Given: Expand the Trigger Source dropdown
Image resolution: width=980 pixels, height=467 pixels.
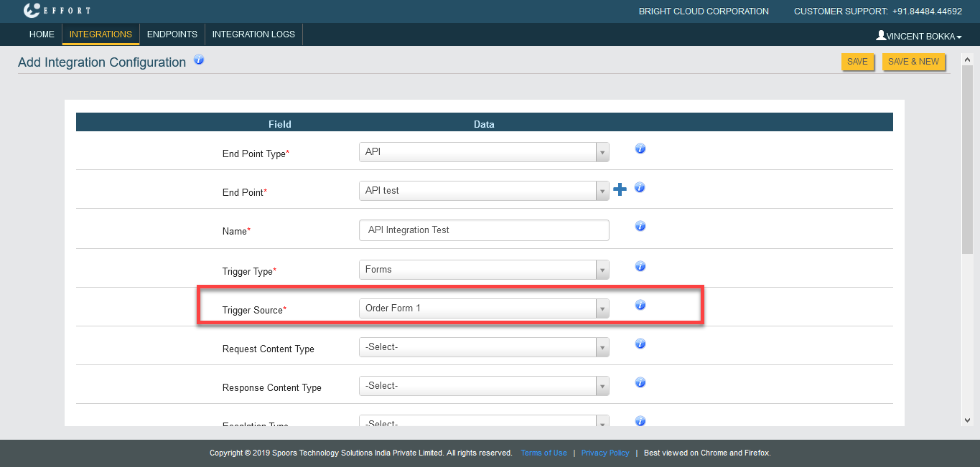Looking at the screenshot, I should pos(484,308).
